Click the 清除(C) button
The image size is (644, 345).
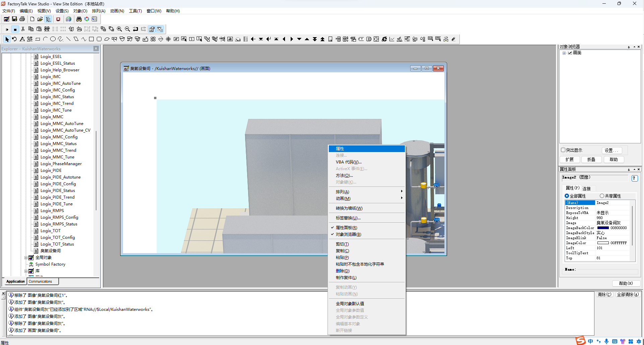click(604, 294)
